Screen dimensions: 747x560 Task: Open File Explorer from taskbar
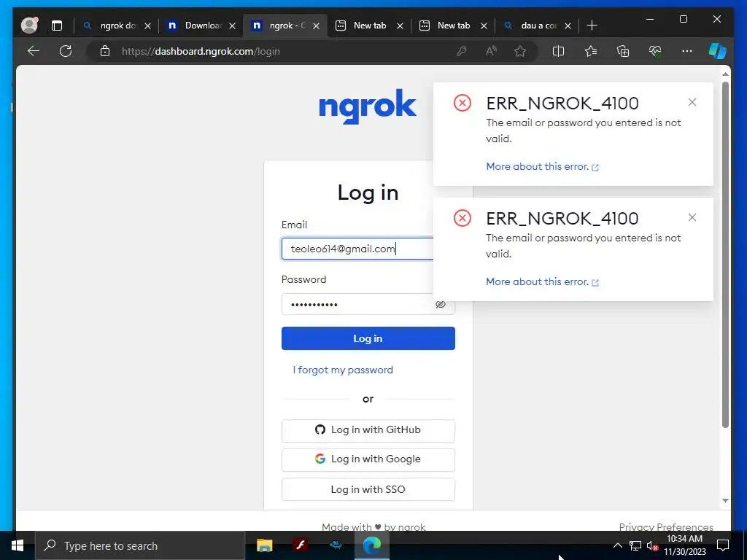[x=264, y=545]
